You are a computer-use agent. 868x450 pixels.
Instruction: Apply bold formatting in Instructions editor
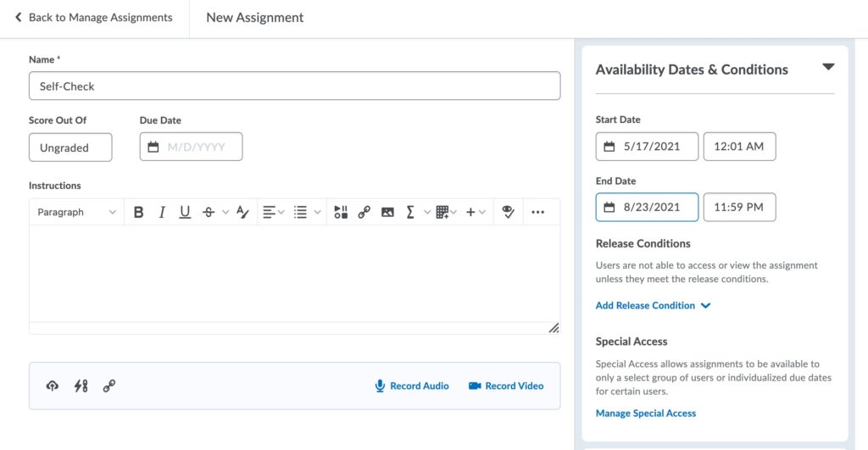[x=139, y=213]
